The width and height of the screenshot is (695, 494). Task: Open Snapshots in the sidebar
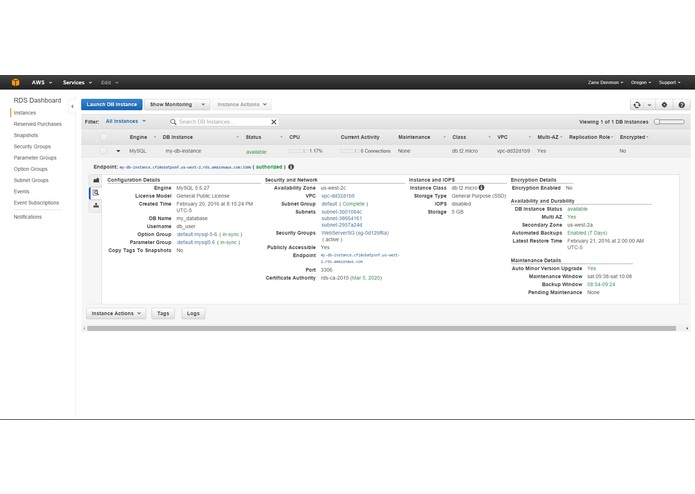(26, 136)
